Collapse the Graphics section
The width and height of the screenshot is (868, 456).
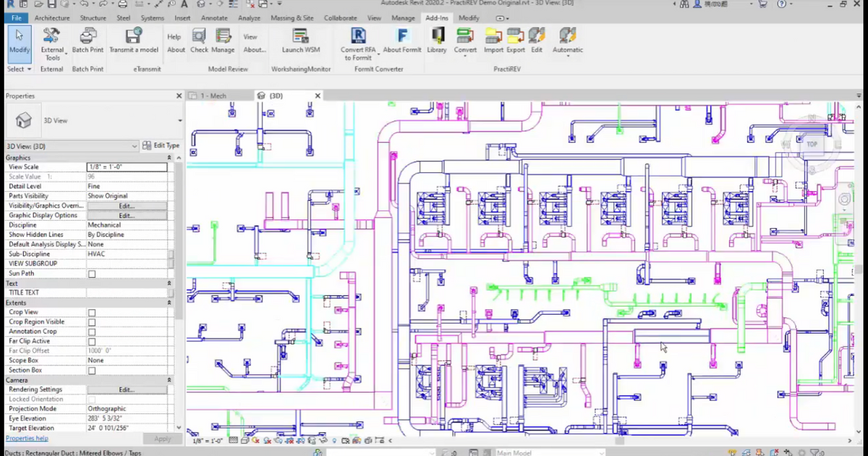coord(169,158)
